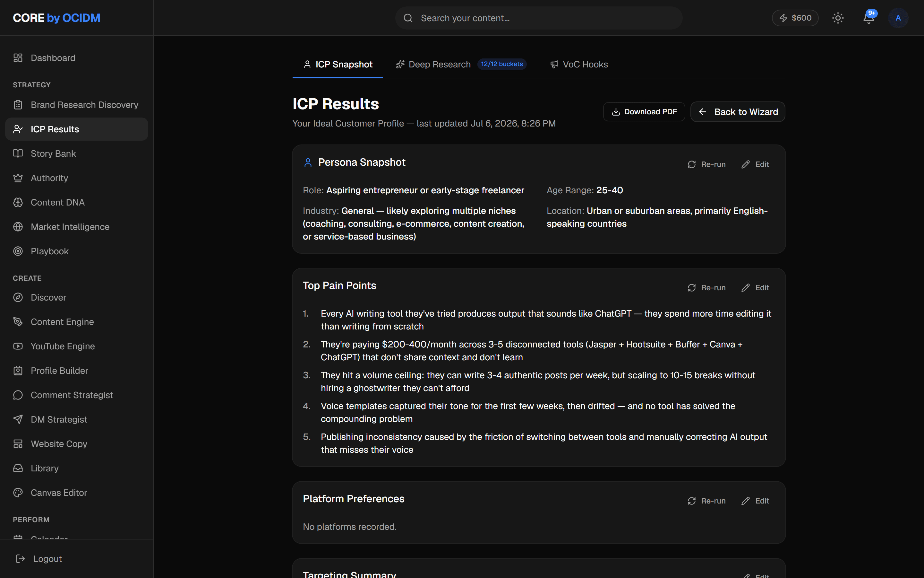This screenshot has height=578, width=924.
Task: Click the Library inbox icon
Action: (18, 468)
